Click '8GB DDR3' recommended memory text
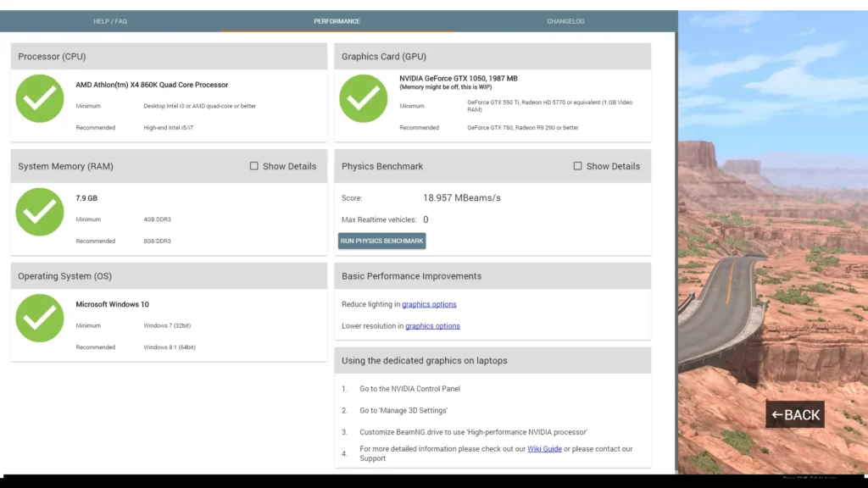This screenshot has width=868, height=488. coord(157,241)
